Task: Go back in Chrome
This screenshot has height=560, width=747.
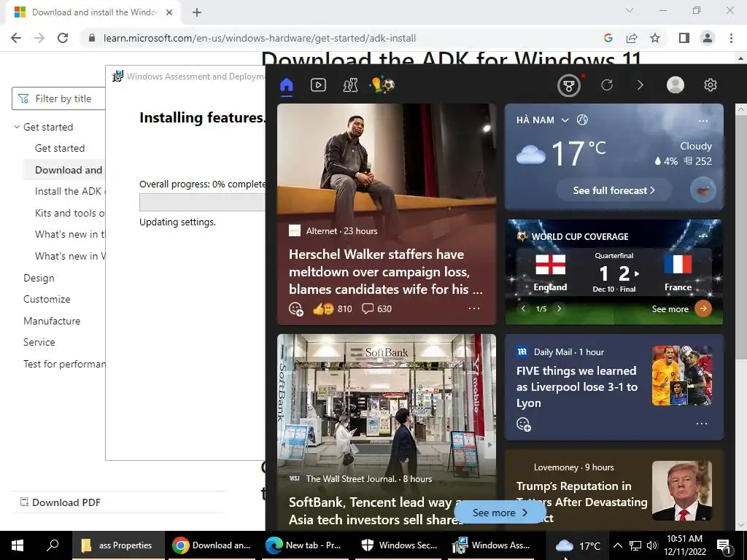Action: (16, 38)
